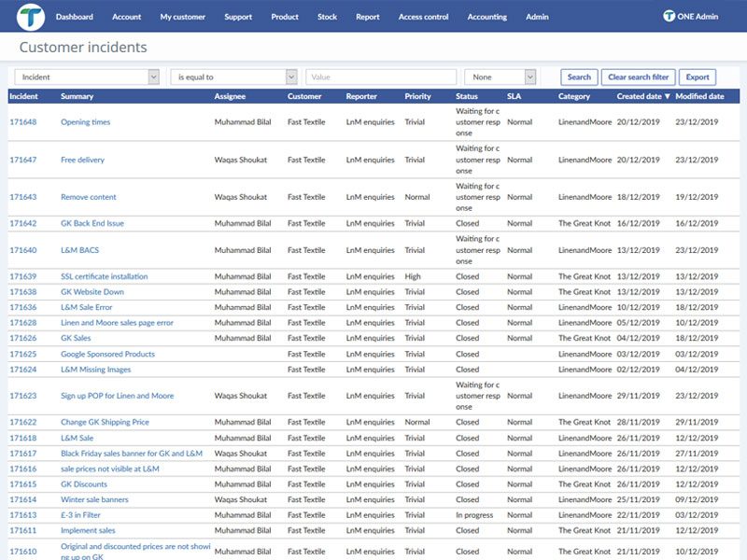The image size is (747, 560).
Task: Sort by Summary column header
Action: tap(78, 96)
